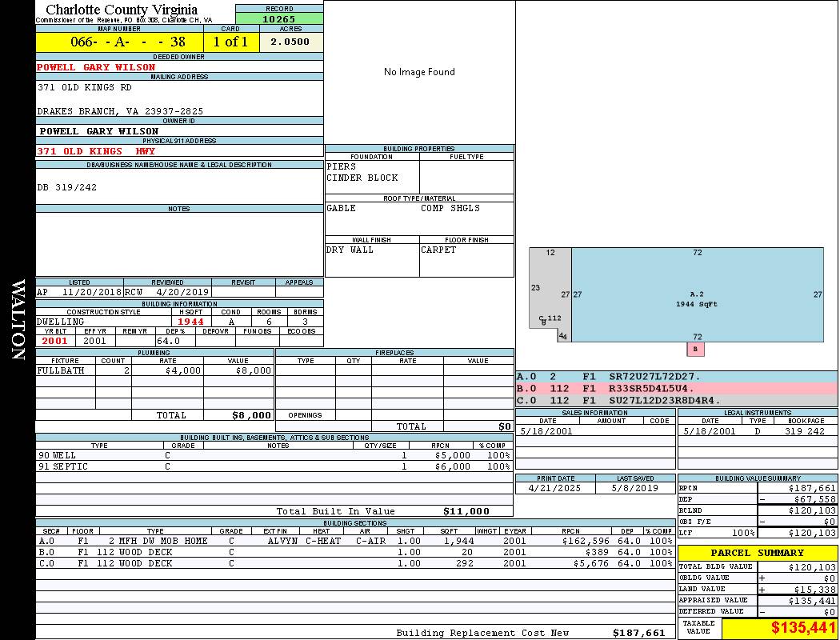Click the yellow Parcel Summary header

[757, 553]
